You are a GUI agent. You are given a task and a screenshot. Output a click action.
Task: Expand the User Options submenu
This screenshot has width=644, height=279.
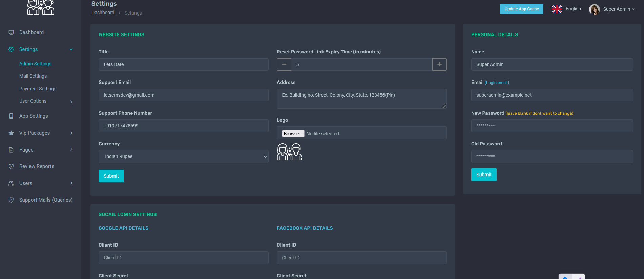(x=71, y=101)
